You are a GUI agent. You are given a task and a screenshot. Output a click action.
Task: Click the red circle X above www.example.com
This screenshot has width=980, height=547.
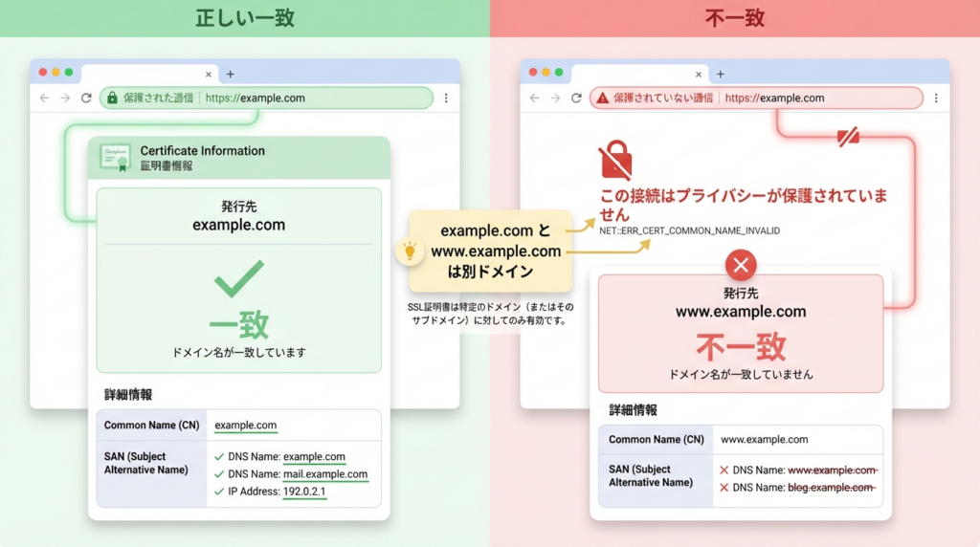point(740,265)
